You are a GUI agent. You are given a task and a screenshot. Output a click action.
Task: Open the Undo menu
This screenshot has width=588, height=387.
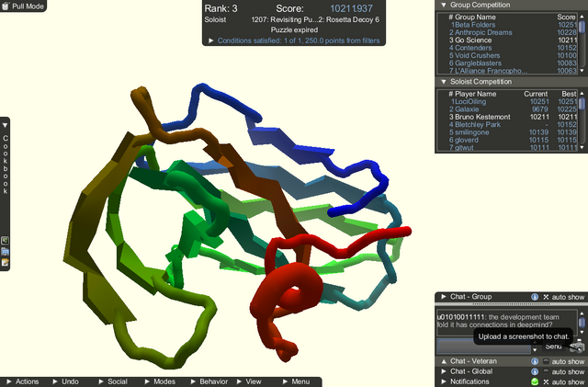(x=65, y=381)
